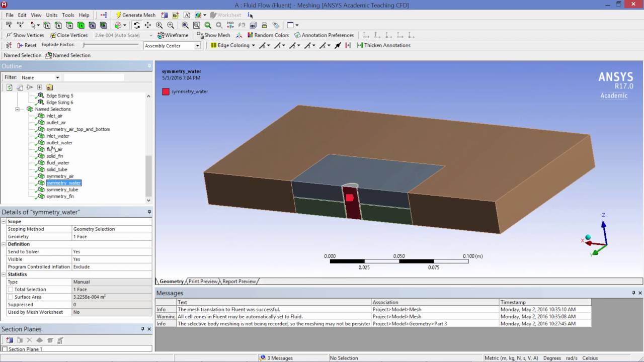The height and width of the screenshot is (362, 644).
Task: Open Annotation Preferences
Action: pos(324,35)
